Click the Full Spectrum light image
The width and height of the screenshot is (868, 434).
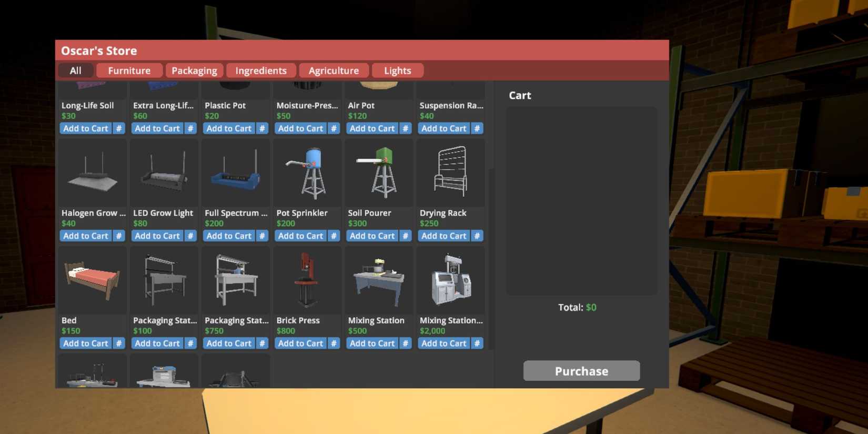click(x=236, y=174)
